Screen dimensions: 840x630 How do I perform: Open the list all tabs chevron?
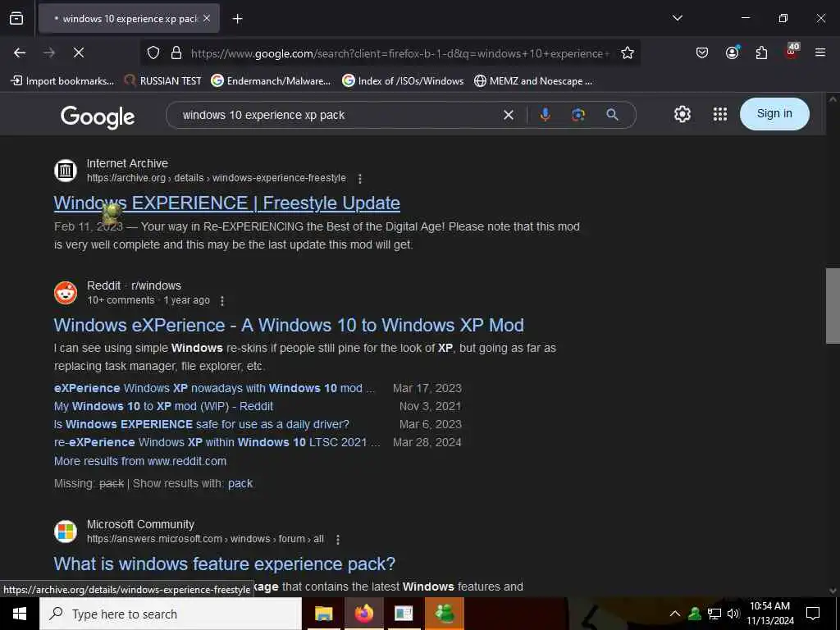point(677,18)
